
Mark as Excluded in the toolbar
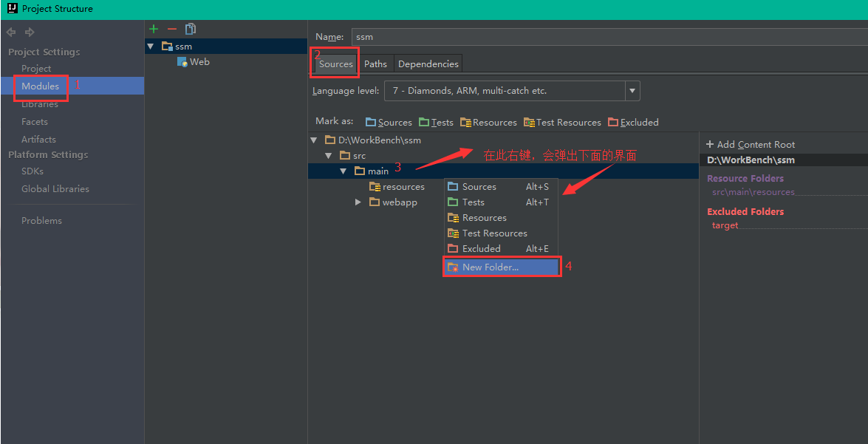click(x=633, y=123)
